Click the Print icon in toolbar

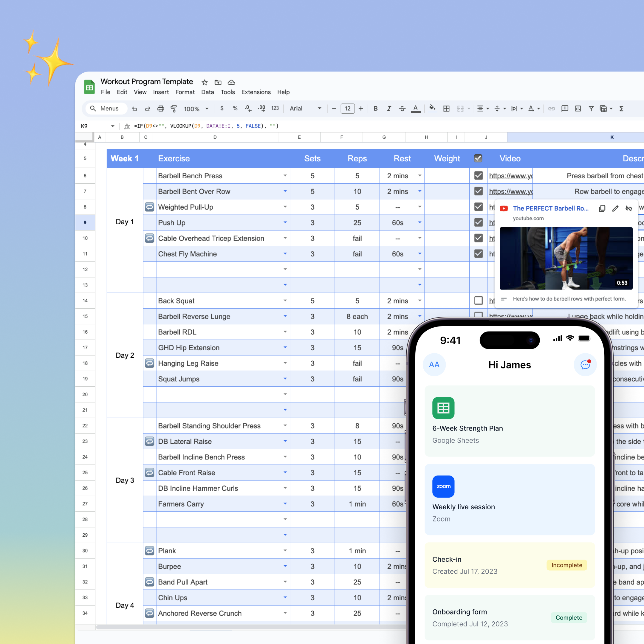tap(161, 109)
